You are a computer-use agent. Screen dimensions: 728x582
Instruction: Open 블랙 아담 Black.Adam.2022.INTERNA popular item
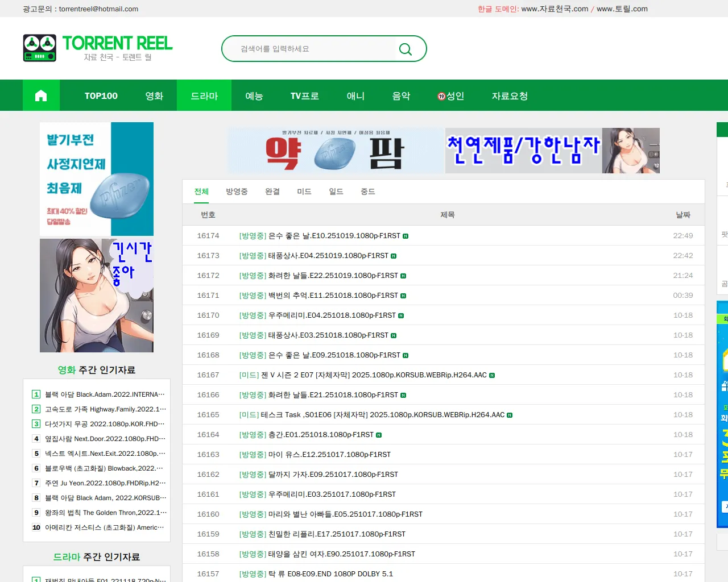105,394
